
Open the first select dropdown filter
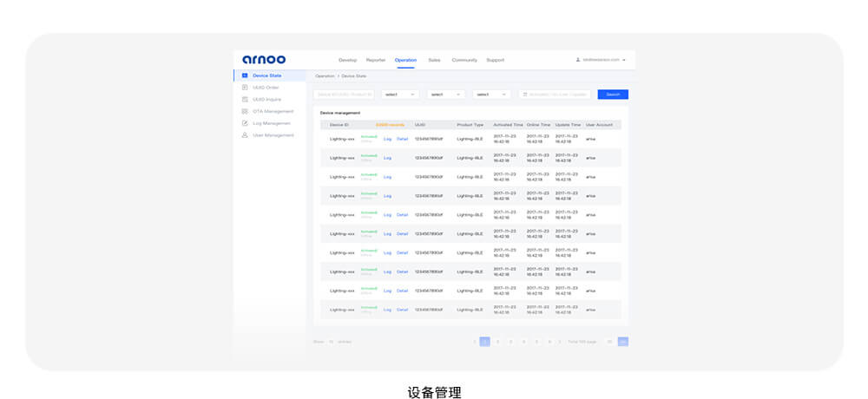point(400,95)
